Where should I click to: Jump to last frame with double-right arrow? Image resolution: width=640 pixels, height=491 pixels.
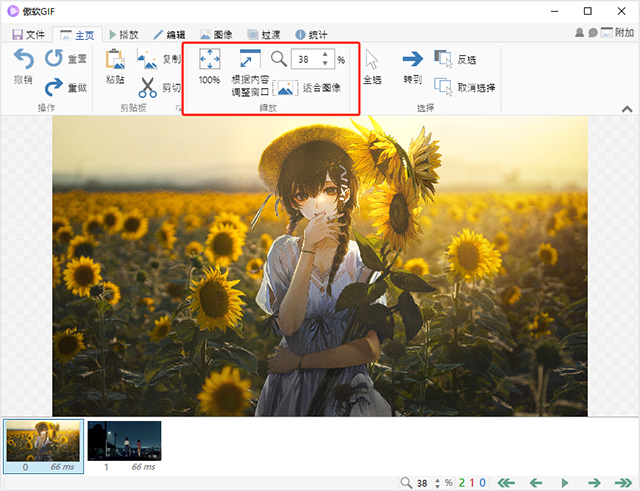point(623,483)
